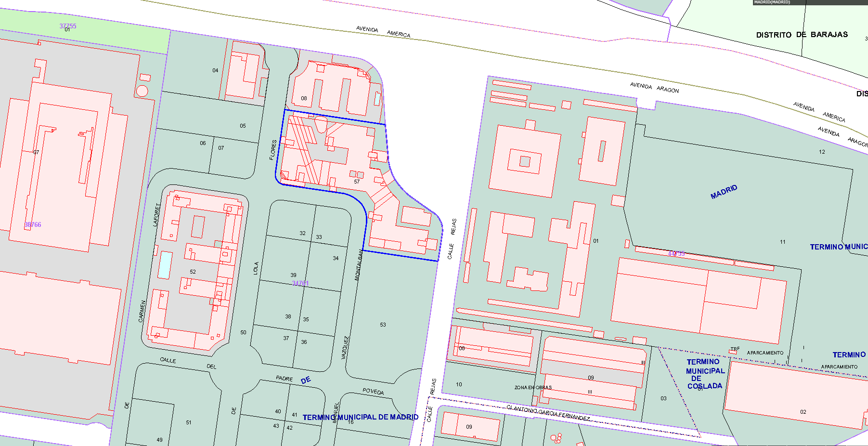Click parcel number 57 in the highlighted plot

(x=357, y=182)
